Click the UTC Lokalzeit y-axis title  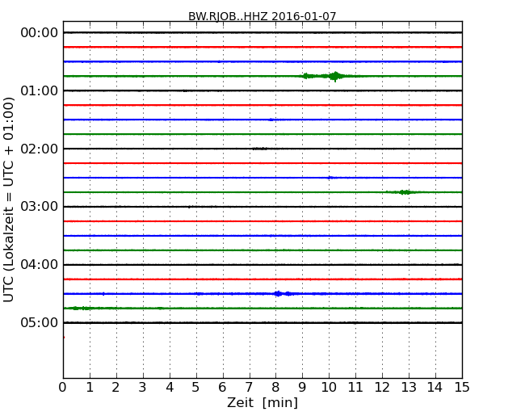[9, 199]
